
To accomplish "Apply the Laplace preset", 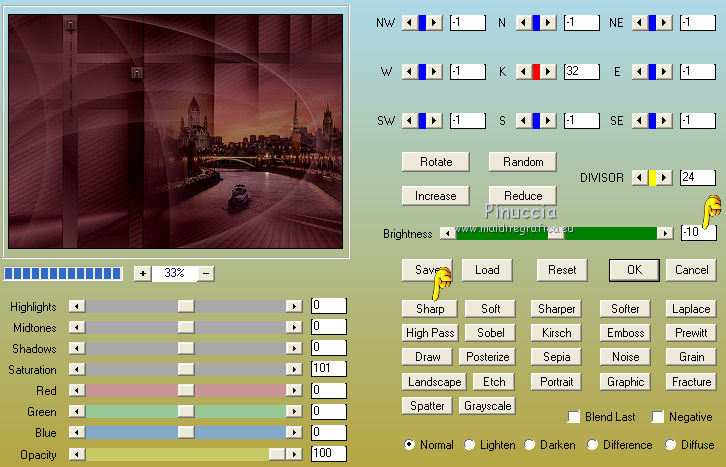I will click(691, 309).
